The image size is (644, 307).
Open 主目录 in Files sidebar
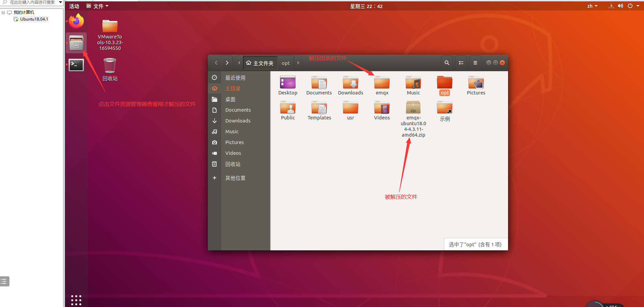pos(239,88)
